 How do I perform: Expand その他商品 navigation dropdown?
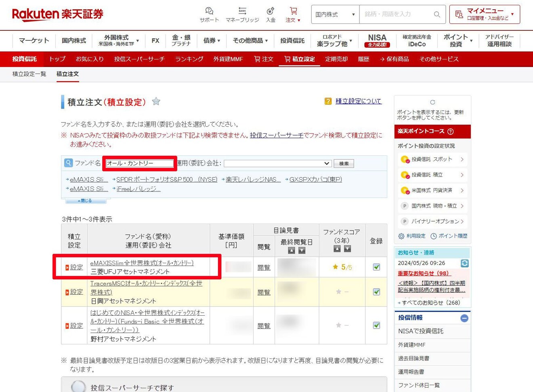[x=250, y=41]
